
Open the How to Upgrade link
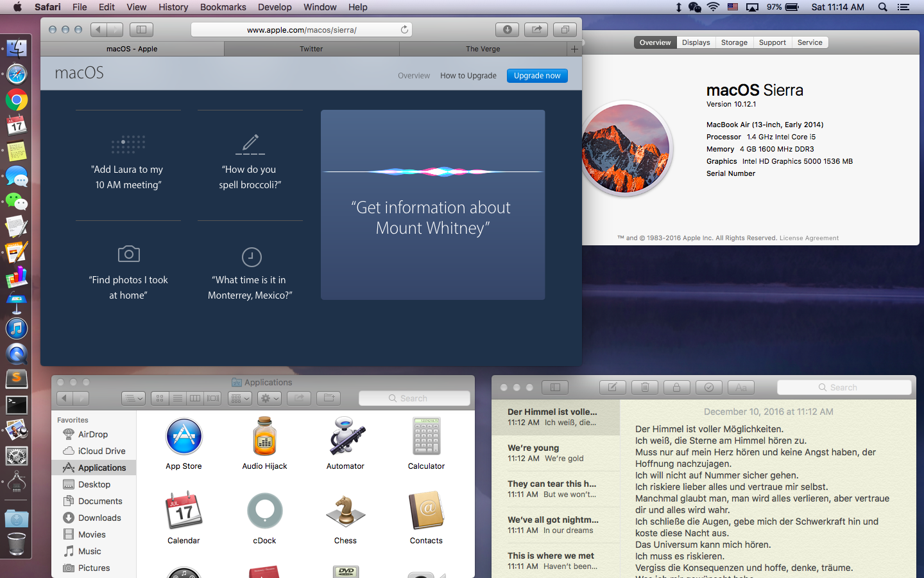[x=468, y=76]
